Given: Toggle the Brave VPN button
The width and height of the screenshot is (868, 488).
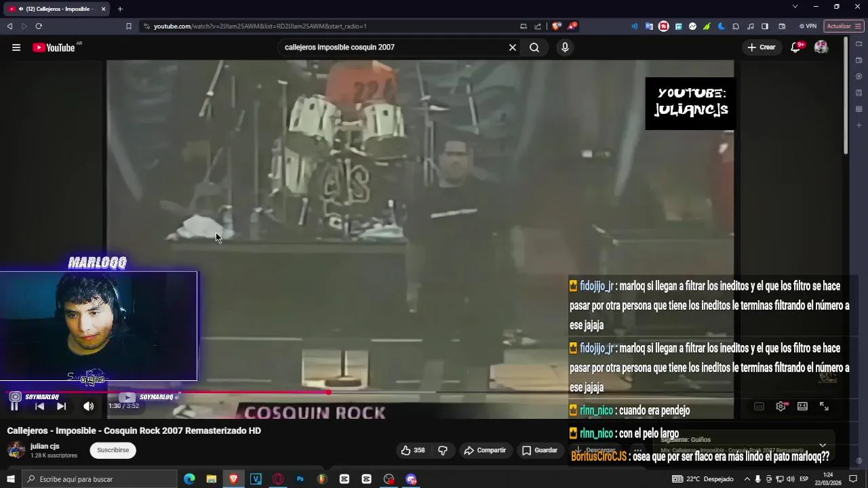Looking at the screenshot, I should [x=808, y=26].
